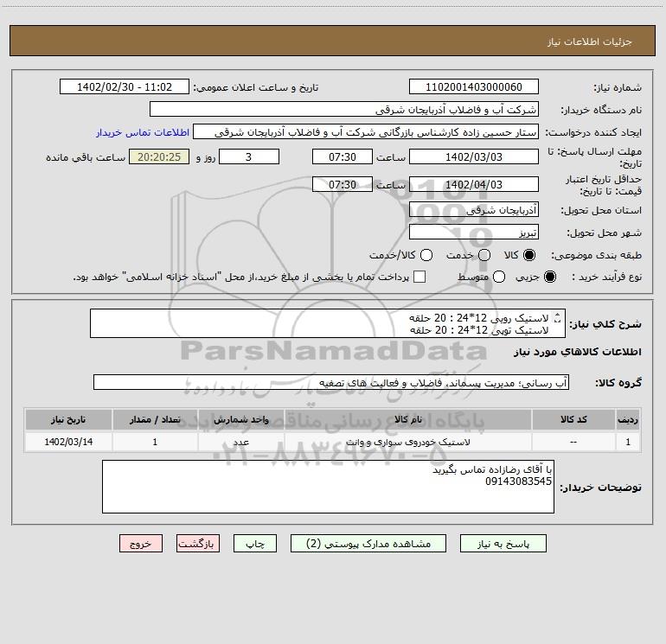Click the countdown timer 20:20:25
This screenshot has height=644, width=666.
[159, 156]
